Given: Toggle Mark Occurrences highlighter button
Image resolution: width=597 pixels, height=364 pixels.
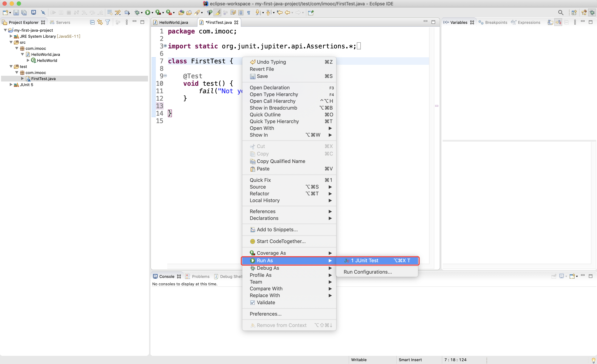Looking at the screenshot, I should click(217, 13).
